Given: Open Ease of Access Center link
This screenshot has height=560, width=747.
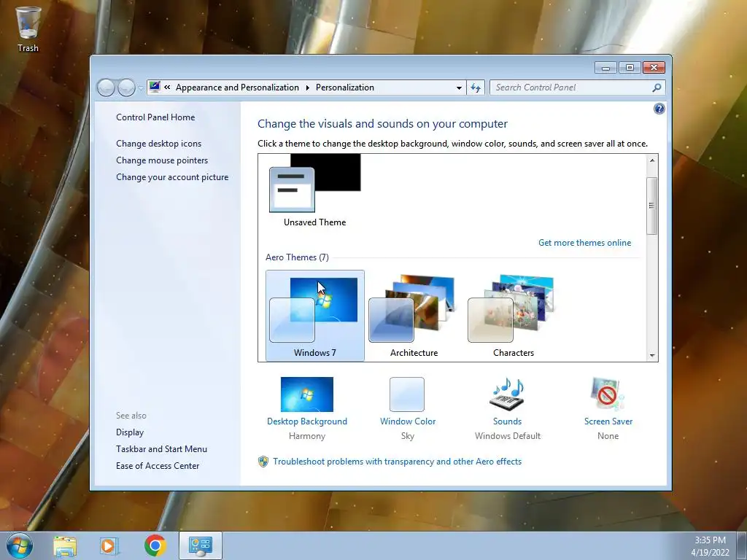Looking at the screenshot, I should (158, 466).
